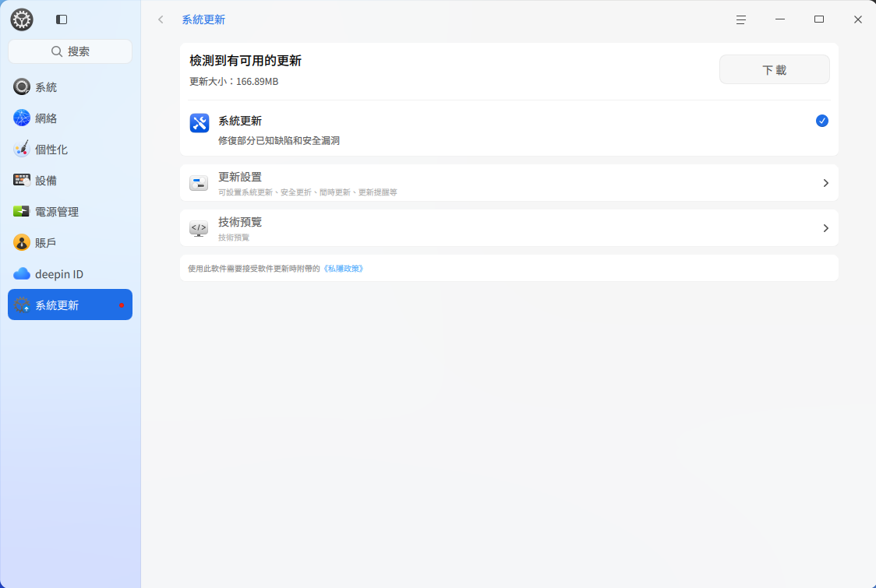This screenshot has width=876, height=588.
Task: Open 系統 settings in sidebar
Action: tap(70, 86)
